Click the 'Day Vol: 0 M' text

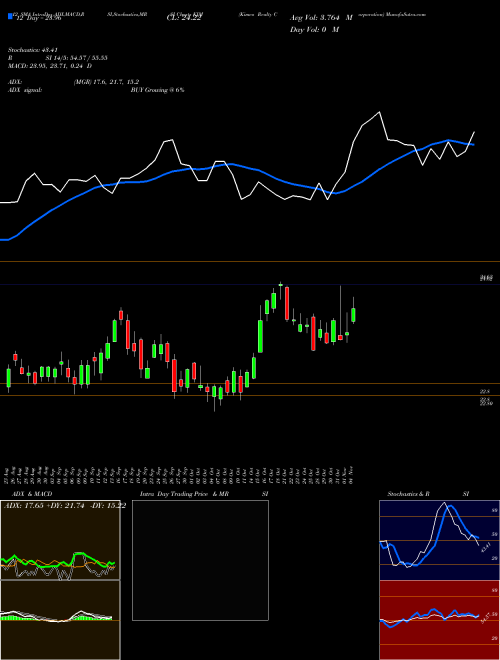(x=314, y=30)
